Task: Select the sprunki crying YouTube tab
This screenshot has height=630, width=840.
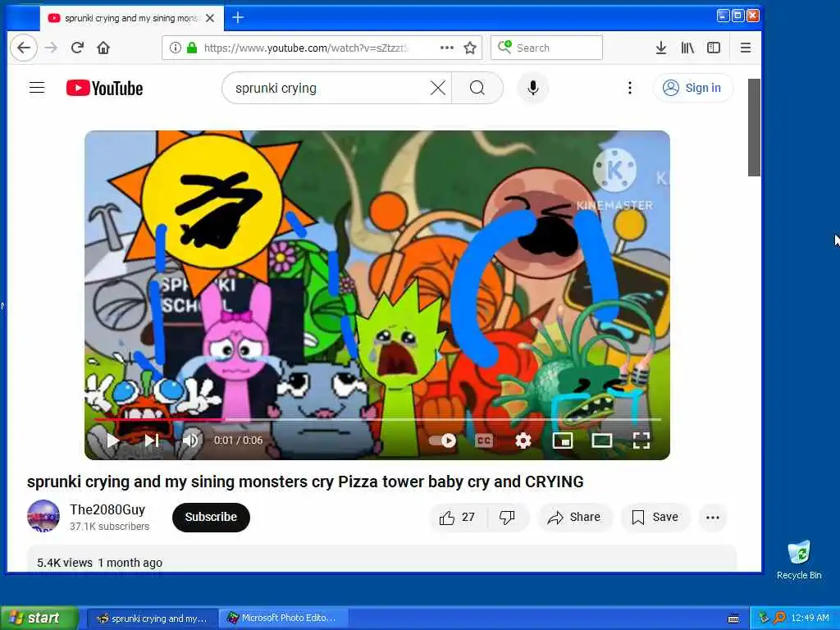Action: click(131, 18)
